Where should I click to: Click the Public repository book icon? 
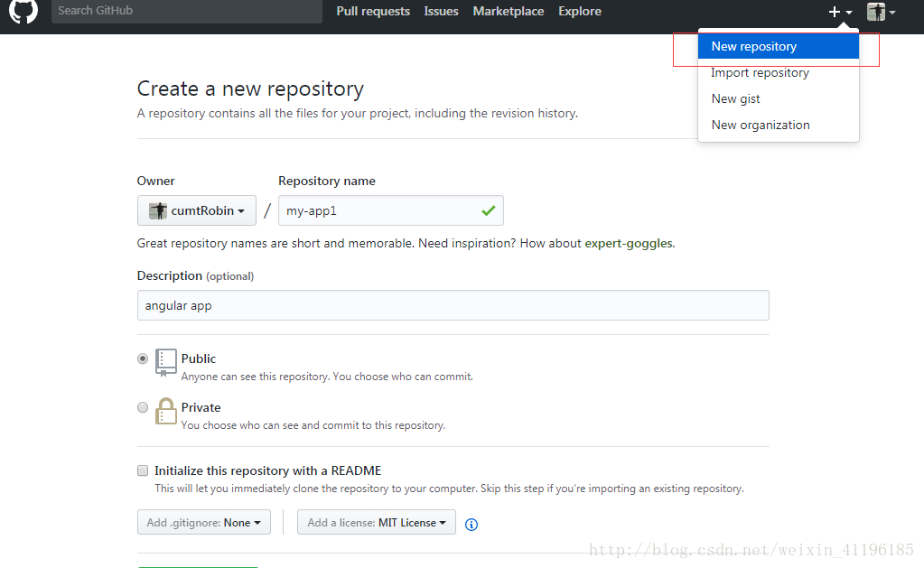(165, 362)
